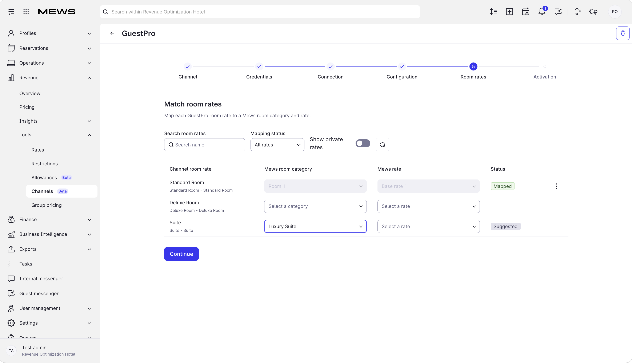Viewport: 632px width, 364px height.
Task: Click the Suggested status badge
Action: (x=505, y=226)
